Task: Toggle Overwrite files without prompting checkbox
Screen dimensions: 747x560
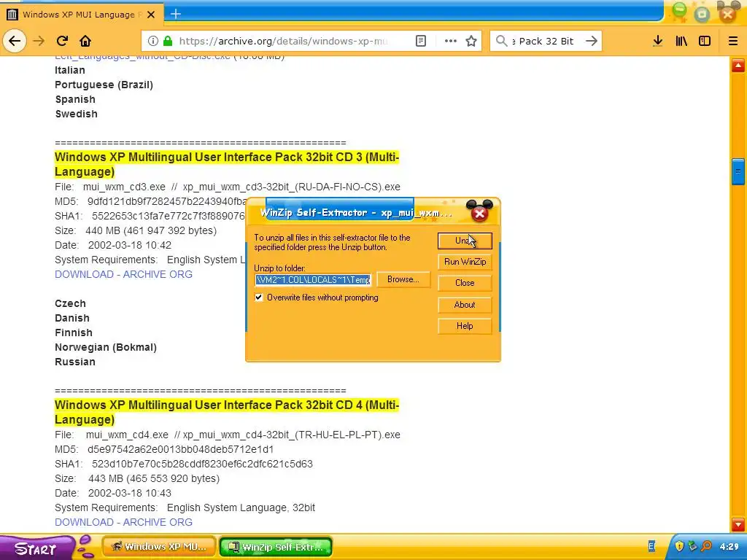Action: 259,297
